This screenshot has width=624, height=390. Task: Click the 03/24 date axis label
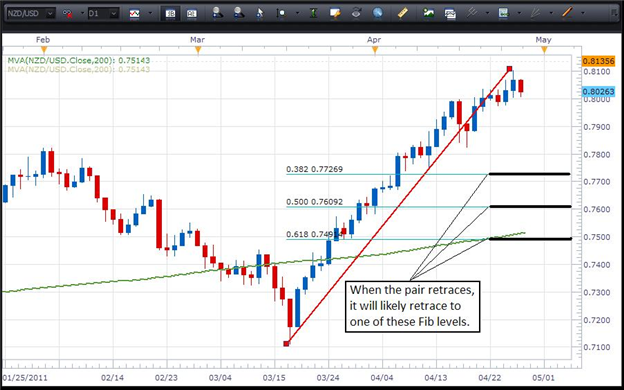[328, 377]
